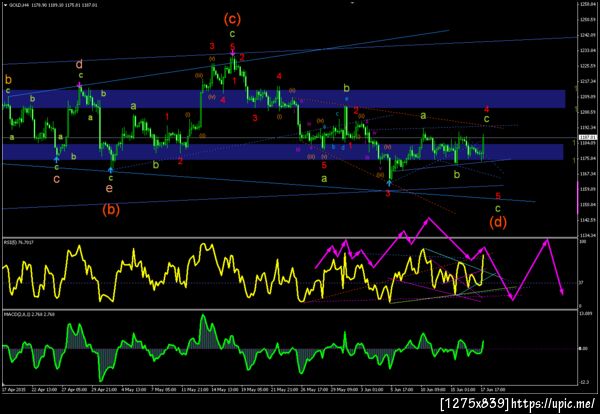Viewport: 600px width, 414px height.
Task: Click the MACD(2,8,1) indicator label
Action: (x=29, y=314)
